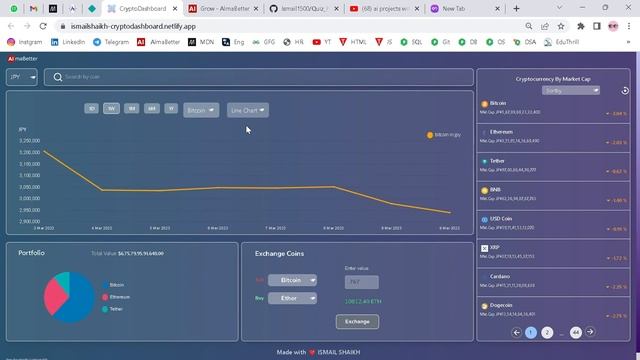Toggle Tether in portfolio pie legend
The width and height of the screenshot is (640, 360).
click(113, 309)
